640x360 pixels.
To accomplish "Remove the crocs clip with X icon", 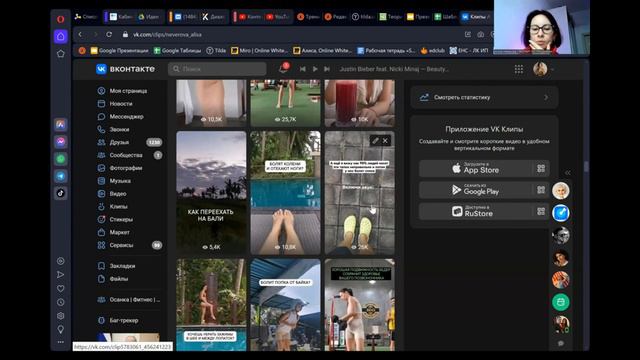I will 385,141.
